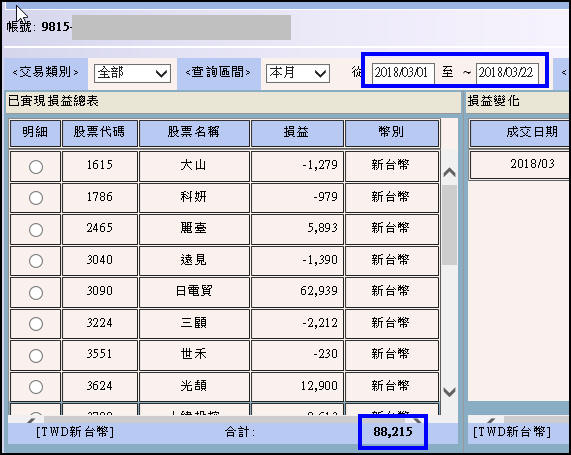
Task: Select the radio button for stock 3551 世禾
Action: pyautogui.click(x=36, y=356)
